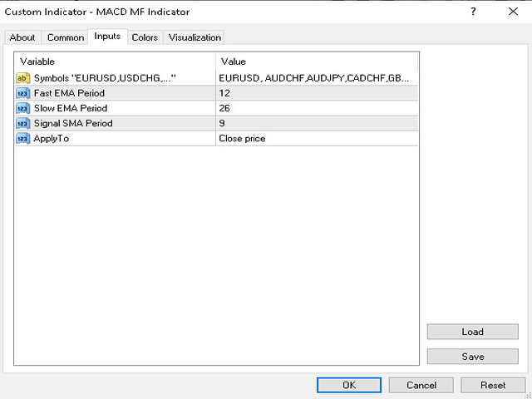The width and height of the screenshot is (532, 399).
Task: Click the string type icon beside Symbols
Action: (x=22, y=78)
